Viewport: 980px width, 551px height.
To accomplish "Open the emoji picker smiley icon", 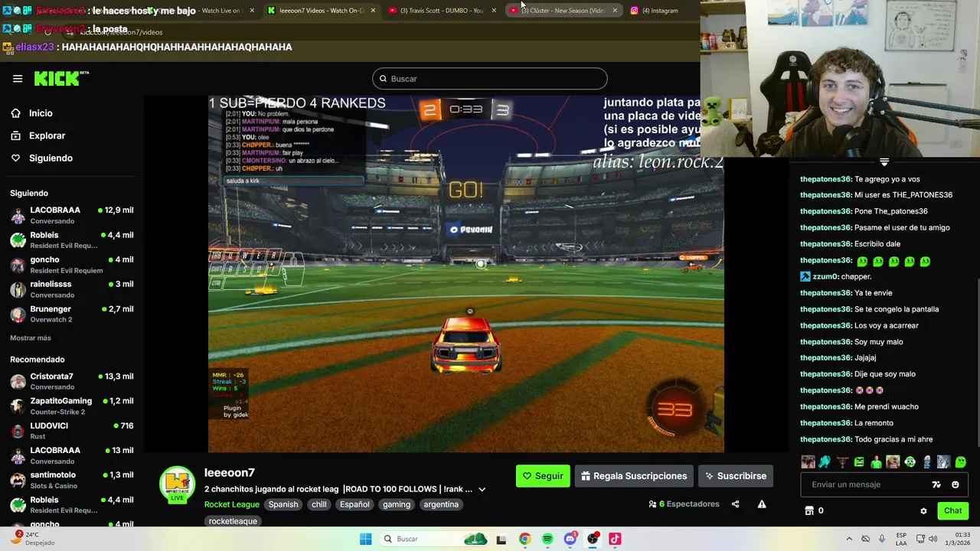I will 955,484.
